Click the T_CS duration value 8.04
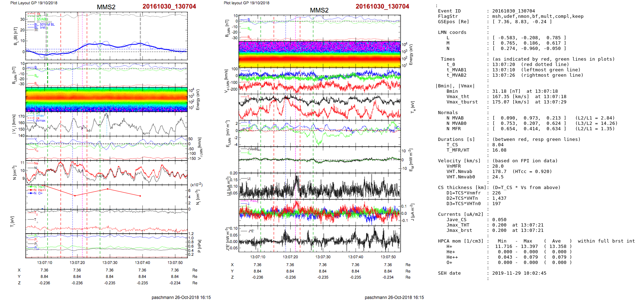The image size is (644, 300). [x=498, y=145]
